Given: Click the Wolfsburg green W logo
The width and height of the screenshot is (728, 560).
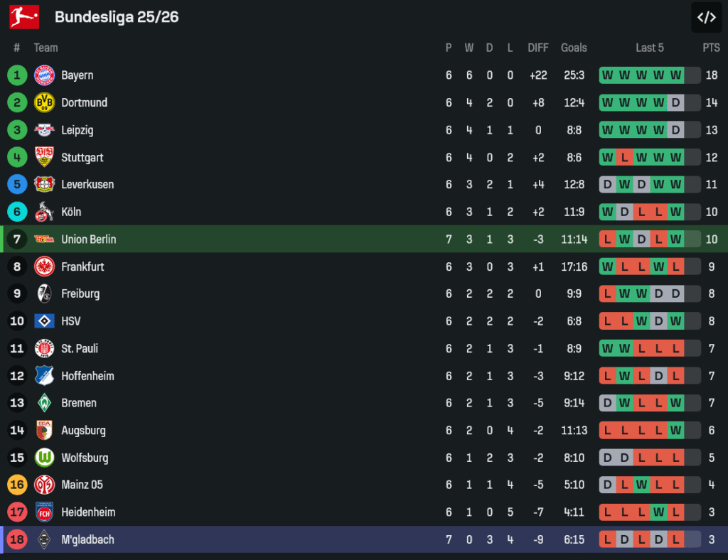Looking at the screenshot, I should pos(44,458).
